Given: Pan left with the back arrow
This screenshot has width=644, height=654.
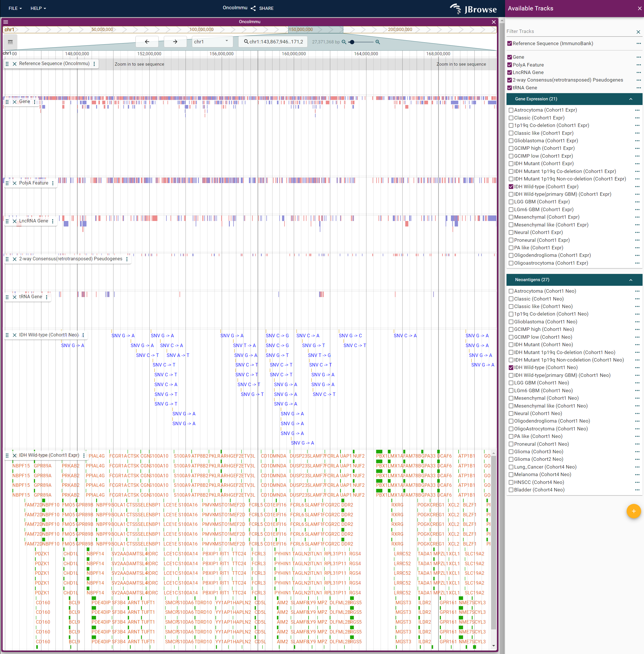Looking at the screenshot, I should pyautogui.click(x=147, y=42).
